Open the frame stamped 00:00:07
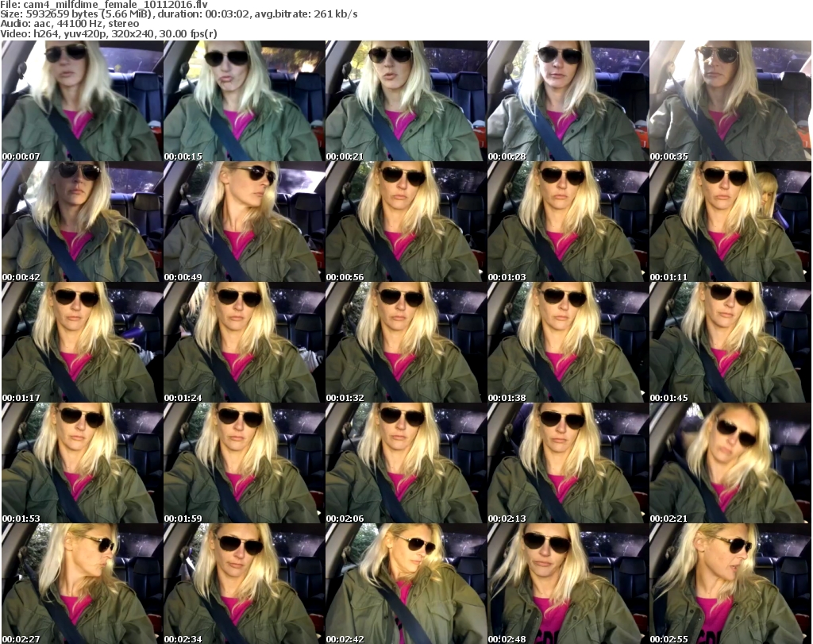This screenshot has height=644, width=813. coord(82,101)
